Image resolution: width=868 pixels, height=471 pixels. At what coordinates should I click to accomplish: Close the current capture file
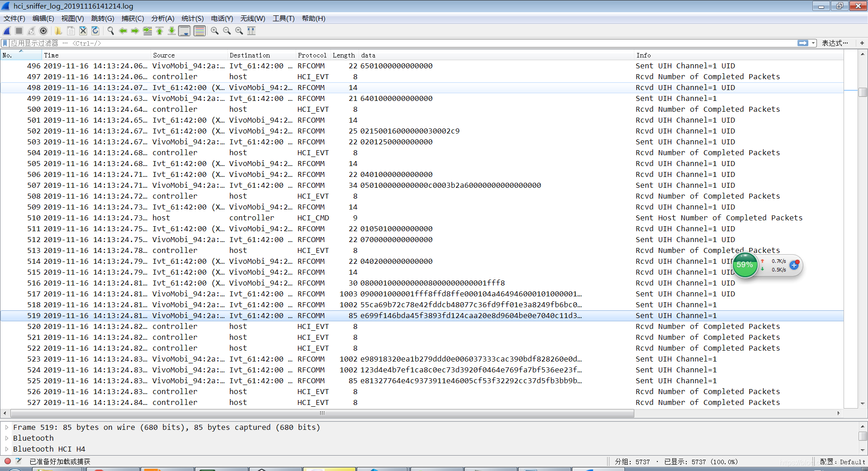[x=83, y=31]
